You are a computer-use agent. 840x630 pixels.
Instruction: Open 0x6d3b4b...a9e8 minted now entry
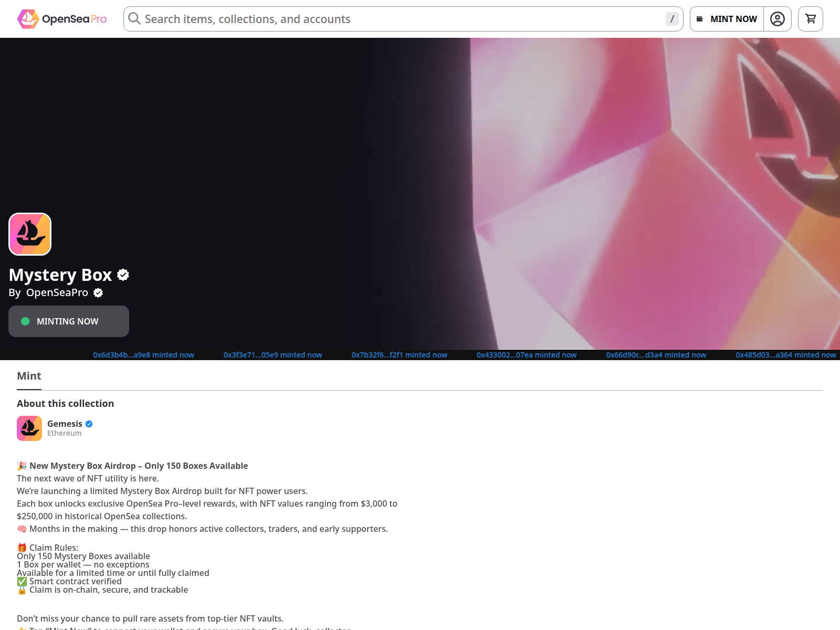coord(144,355)
